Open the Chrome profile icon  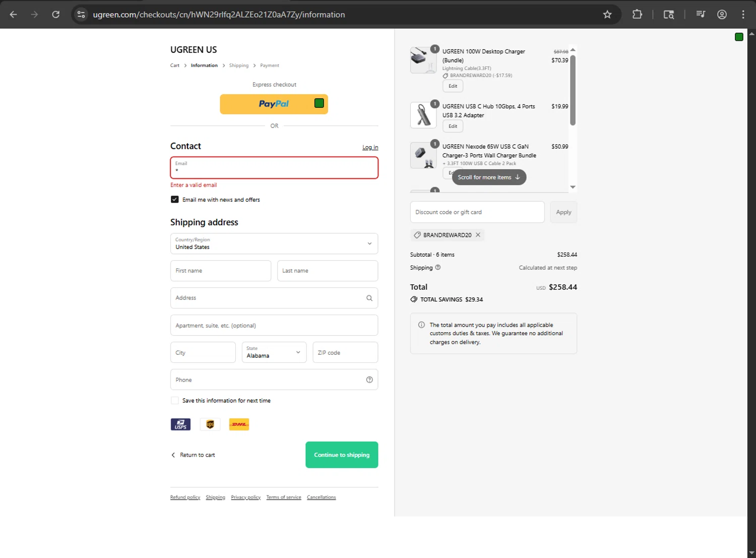coord(722,15)
